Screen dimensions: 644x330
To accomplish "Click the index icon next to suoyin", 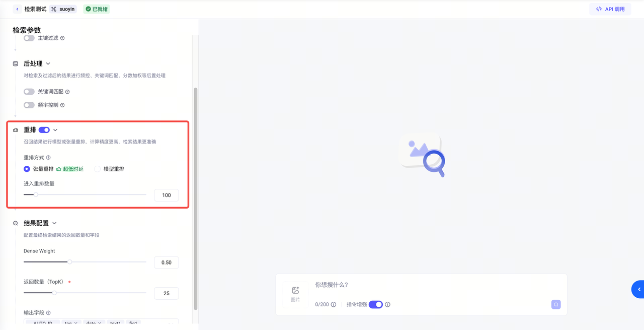I will click(x=54, y=9).
